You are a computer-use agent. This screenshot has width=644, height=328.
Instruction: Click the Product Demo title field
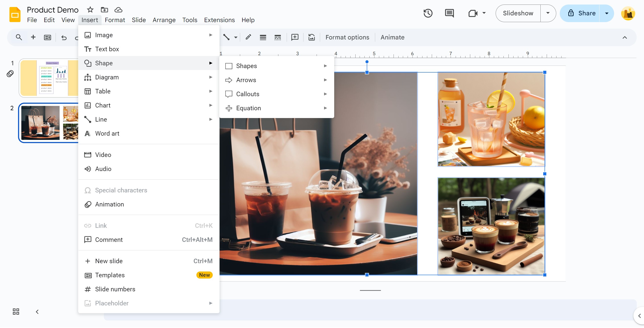[x=53, y=10]
